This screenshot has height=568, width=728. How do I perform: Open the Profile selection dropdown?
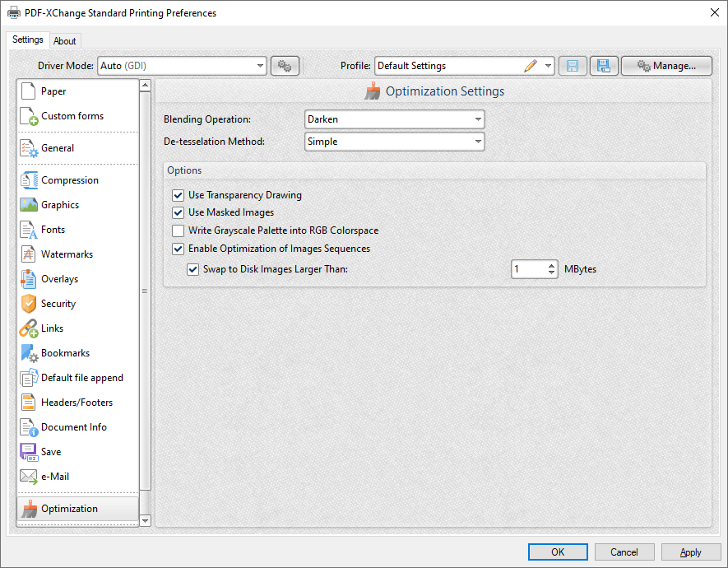click(x=547, y=66)
